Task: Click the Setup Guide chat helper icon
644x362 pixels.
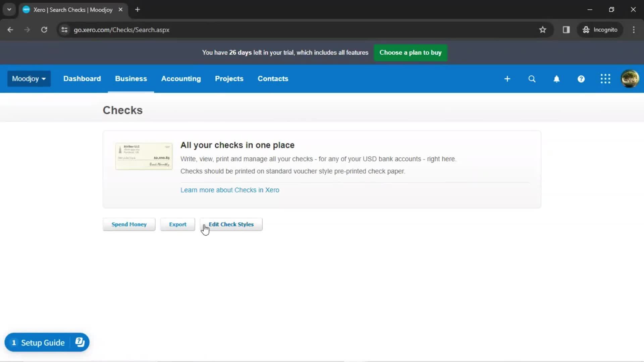Action: [80, 342]
